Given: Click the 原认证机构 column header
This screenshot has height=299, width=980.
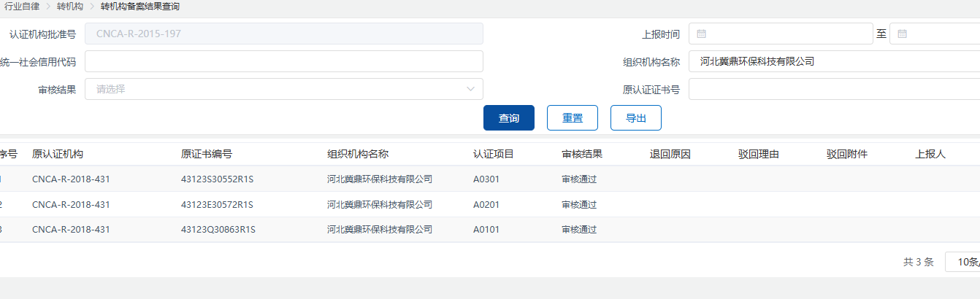Looking at the screenshot, I should click(58, 155).
